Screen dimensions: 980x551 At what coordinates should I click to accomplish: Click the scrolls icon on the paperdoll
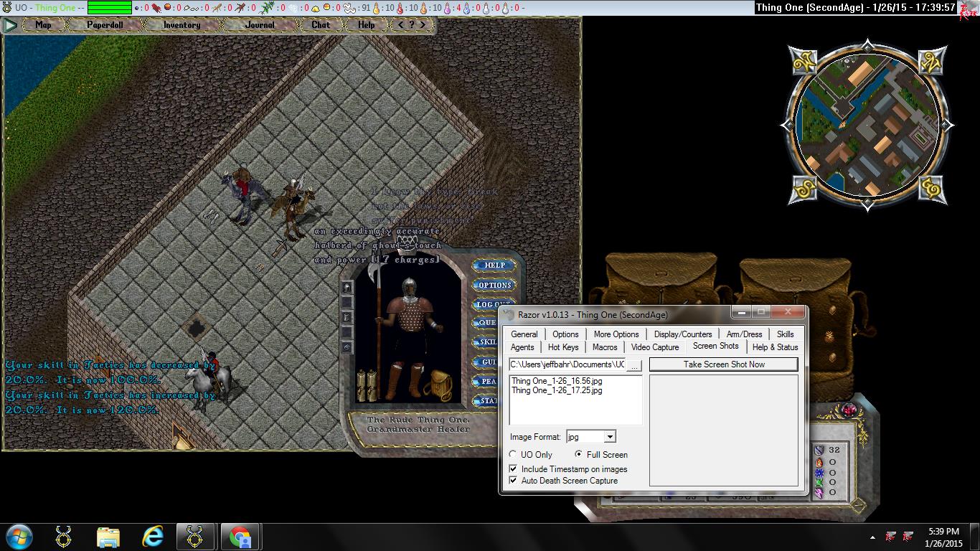tap(367, 385)
